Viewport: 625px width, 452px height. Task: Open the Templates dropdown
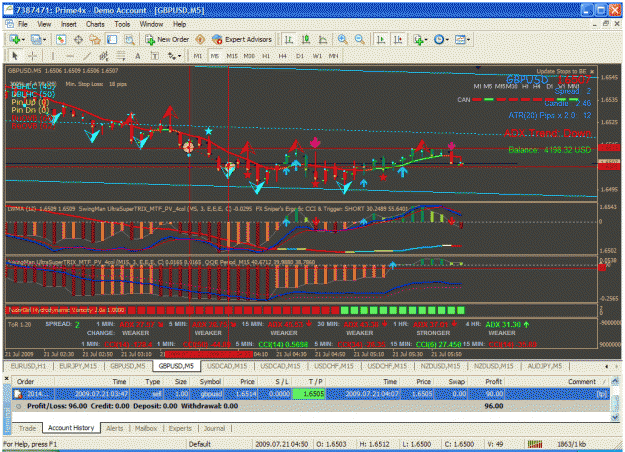[462, 39]
